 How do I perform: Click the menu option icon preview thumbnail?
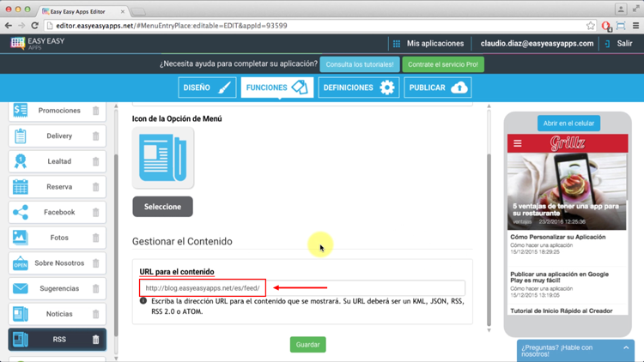pyautogui.click(x=163, y=158)
